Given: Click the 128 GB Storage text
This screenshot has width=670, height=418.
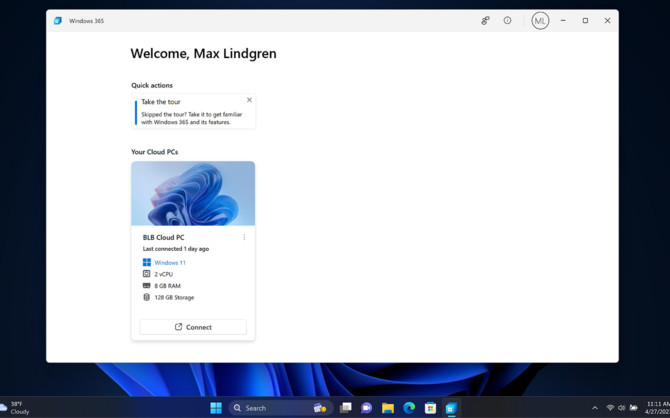Looking at the screenshot, I should [174, 297].
